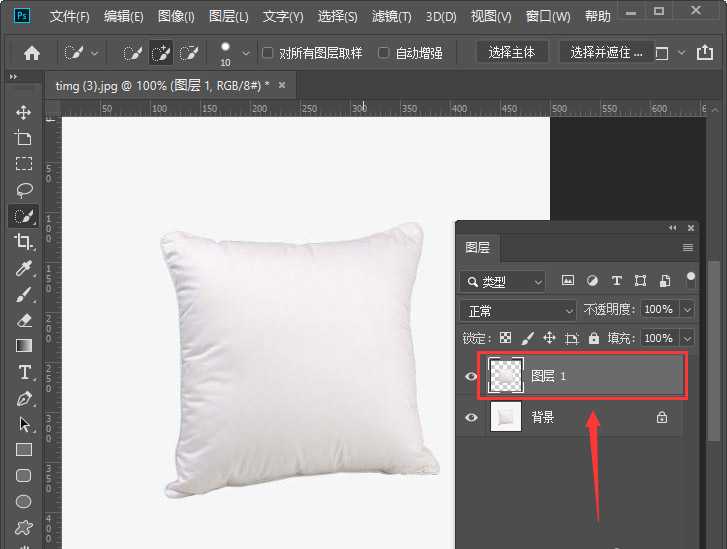This screenshot has height=549, width=727.
Task: Select the Move tool
Action: [x=23, y=112]
